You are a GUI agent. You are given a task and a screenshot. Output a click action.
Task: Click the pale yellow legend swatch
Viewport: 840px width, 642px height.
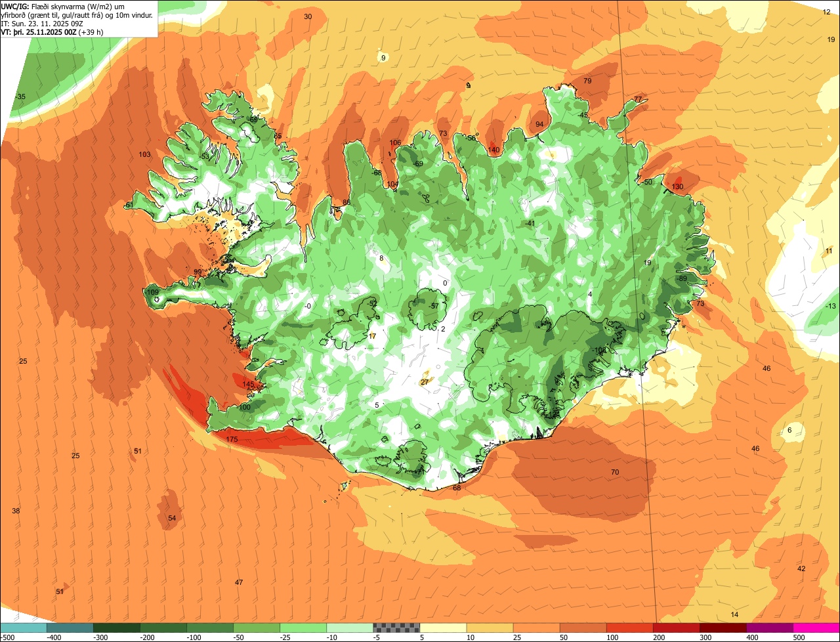tap(443, 628)
